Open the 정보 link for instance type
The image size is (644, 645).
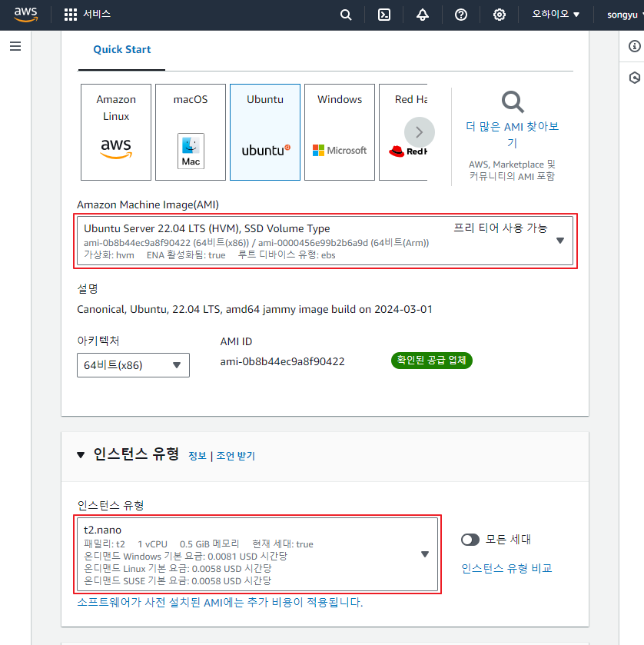coord(197,456)
